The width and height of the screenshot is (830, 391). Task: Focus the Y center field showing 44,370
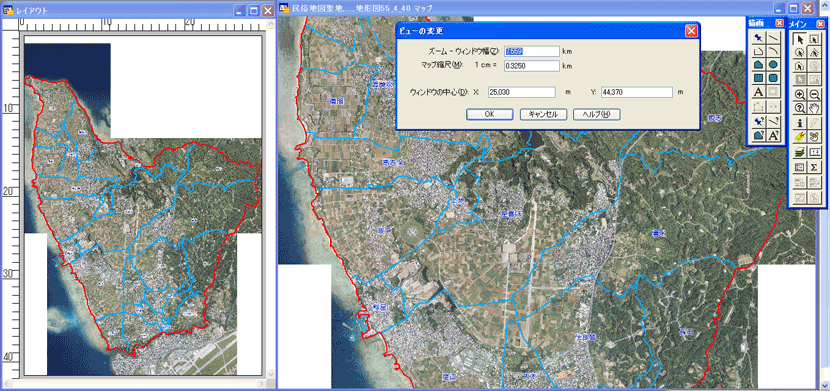637,92
